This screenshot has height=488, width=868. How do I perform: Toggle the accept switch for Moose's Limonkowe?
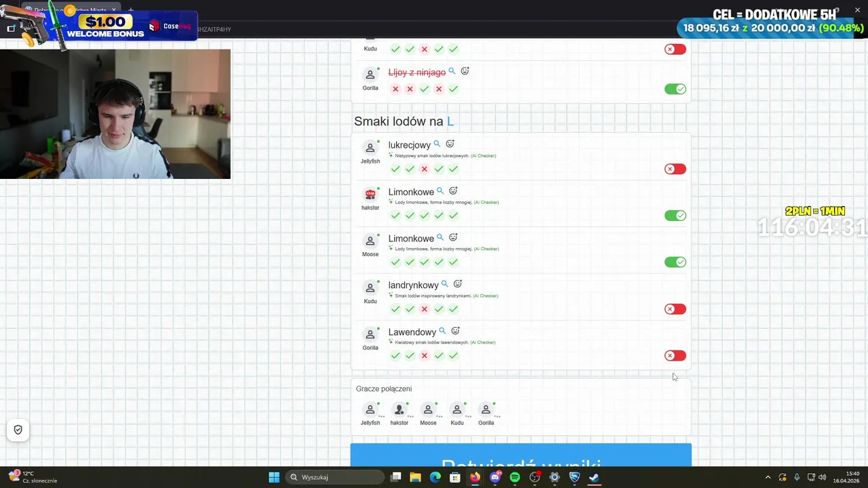pos(675,262)
